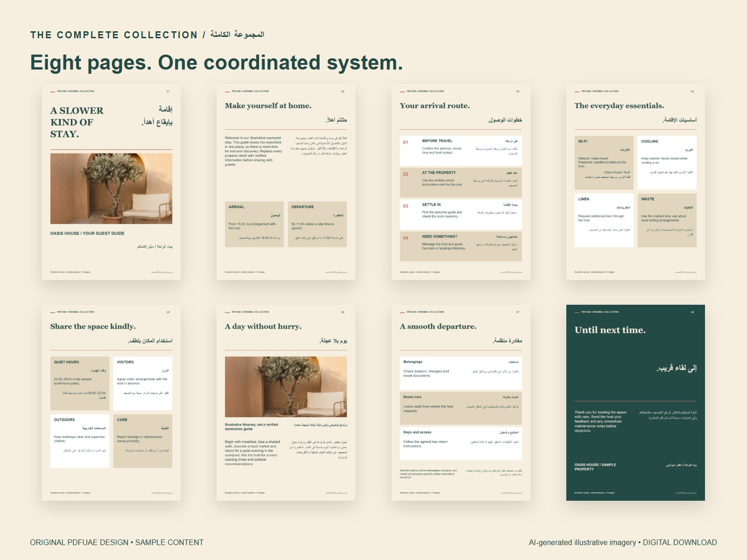The image size is (747, 560).
Task: Select the 'Keys and access' row
Action: [x=461, y=444]
